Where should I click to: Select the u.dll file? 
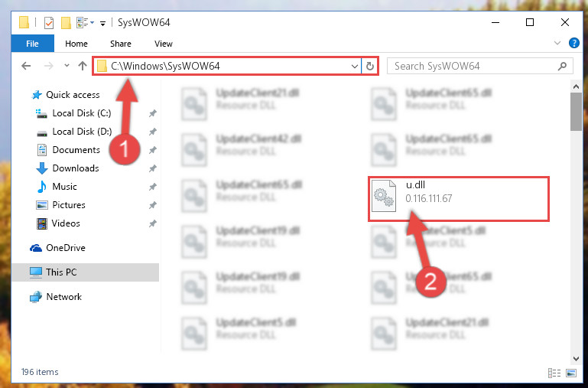point(458,198)
